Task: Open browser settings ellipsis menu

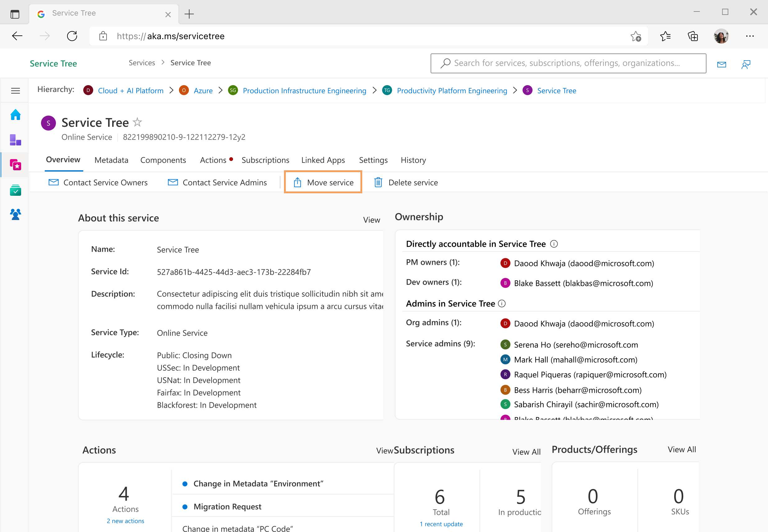Action: click(x=750, y=36)
